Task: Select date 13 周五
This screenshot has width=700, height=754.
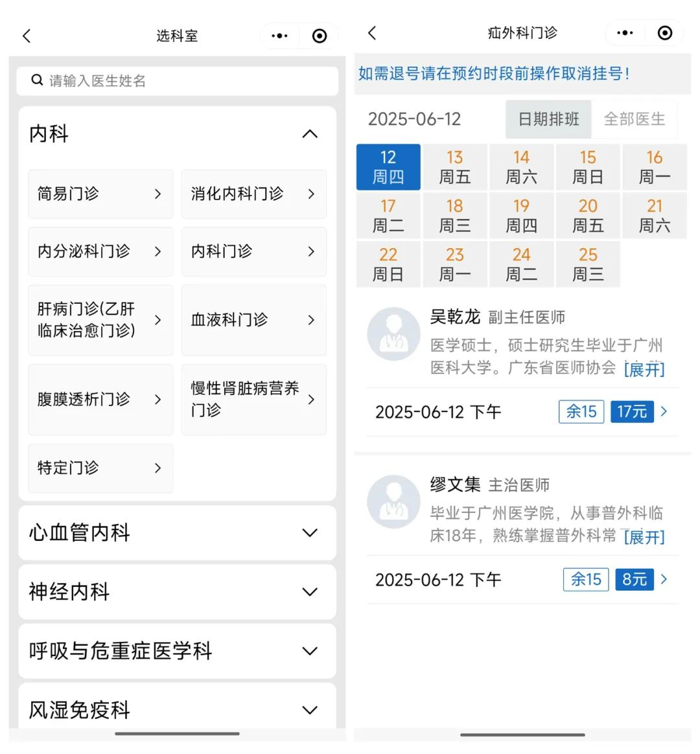Action: [x=454, y=167]
